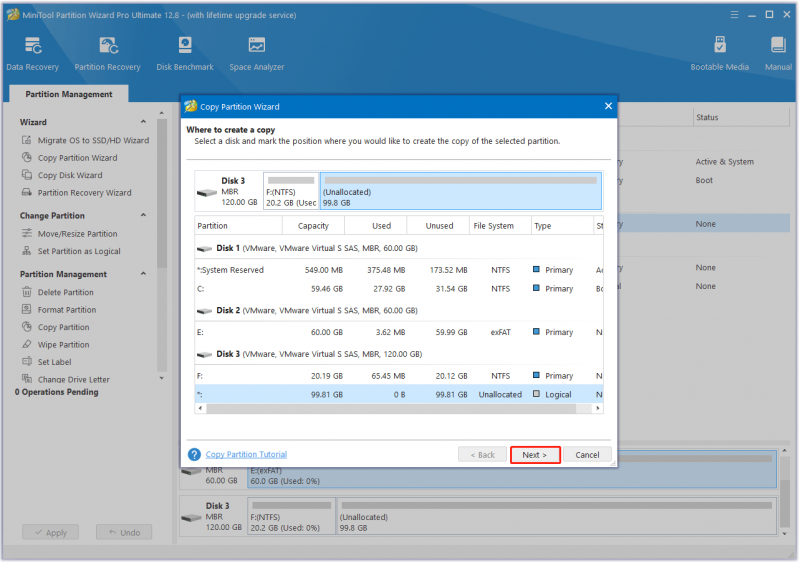Image resolution: width=800 pixels, height=563 pixels.
Task: Open the Data Recovery tool
Action: [x=33, y=54]
